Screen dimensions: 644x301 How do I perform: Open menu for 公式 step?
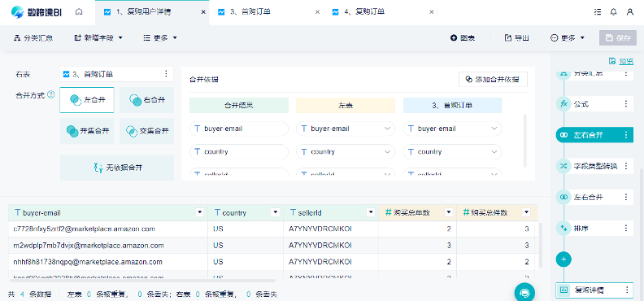click(626, 104)
